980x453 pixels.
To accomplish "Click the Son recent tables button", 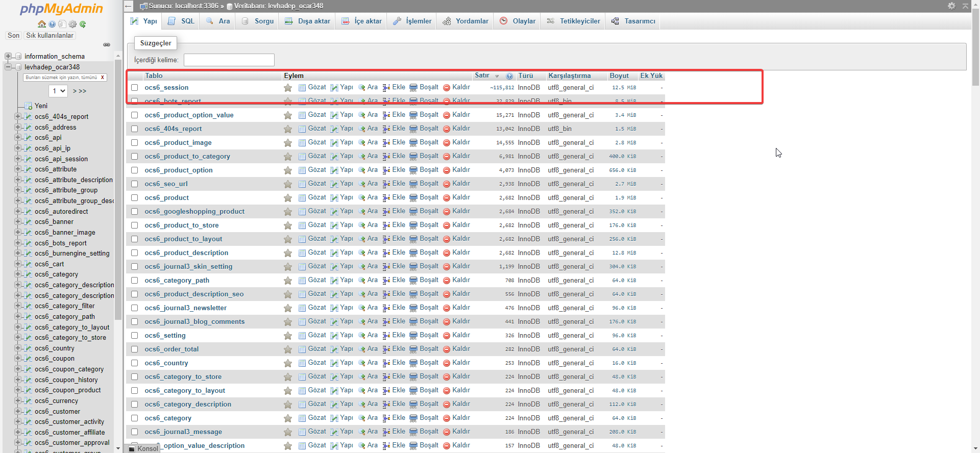I will (x=13, y=36).
